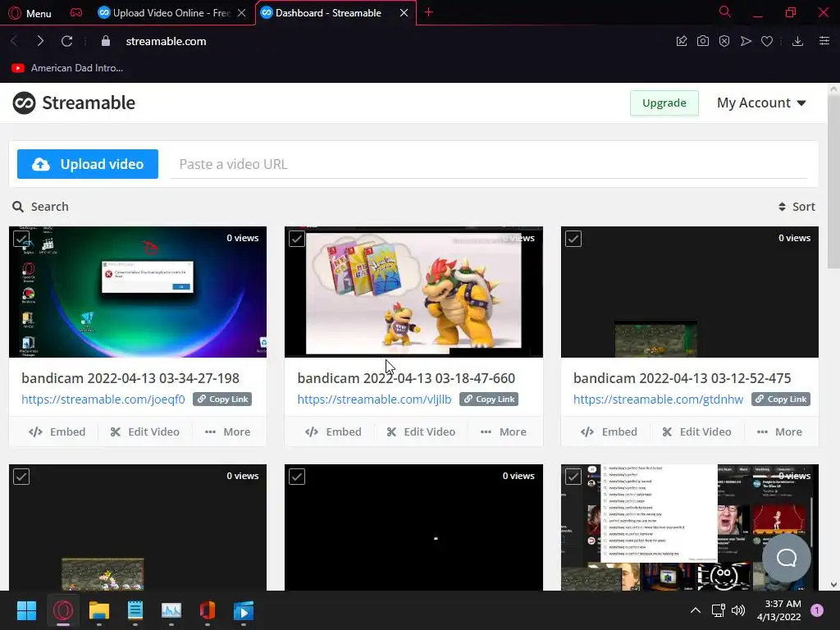The image size is (840, 630).
Task: Open link https://streamable.com/gtdnhw
Action: point(658,399)
